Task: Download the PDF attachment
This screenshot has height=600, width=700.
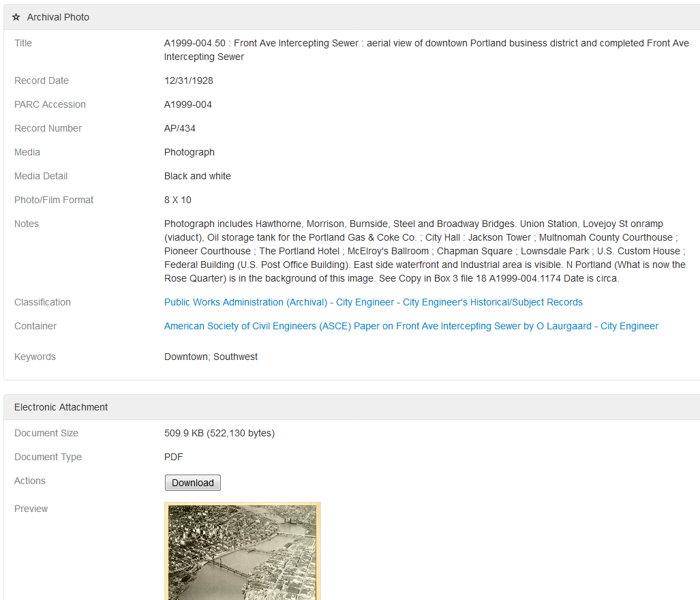Action: 192,483
